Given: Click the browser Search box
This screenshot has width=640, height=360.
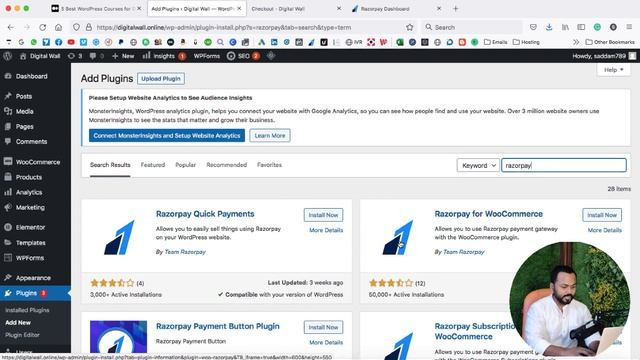Looking at the screenshot, I should [x=472, y=27].
